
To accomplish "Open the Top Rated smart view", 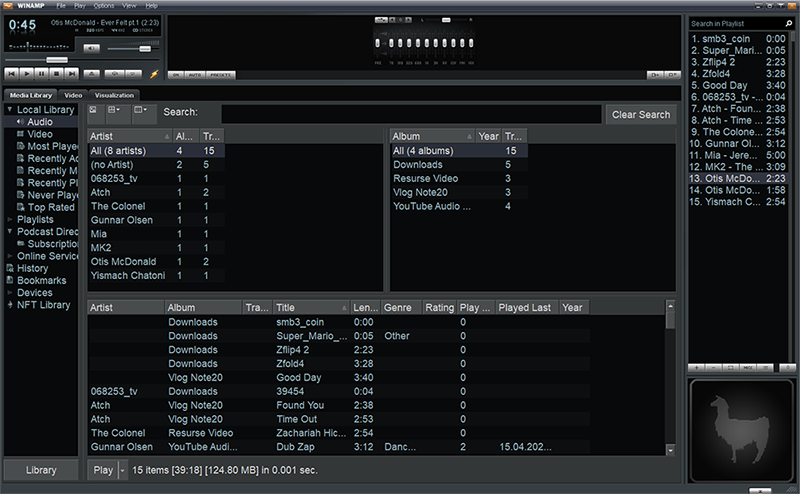I will click(x=46, y=208).
